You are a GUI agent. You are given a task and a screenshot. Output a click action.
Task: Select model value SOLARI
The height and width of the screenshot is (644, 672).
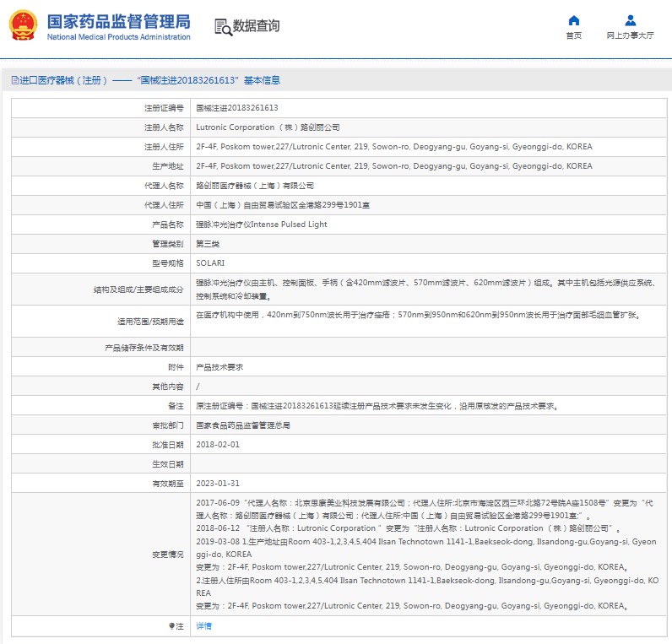(210, 263)
